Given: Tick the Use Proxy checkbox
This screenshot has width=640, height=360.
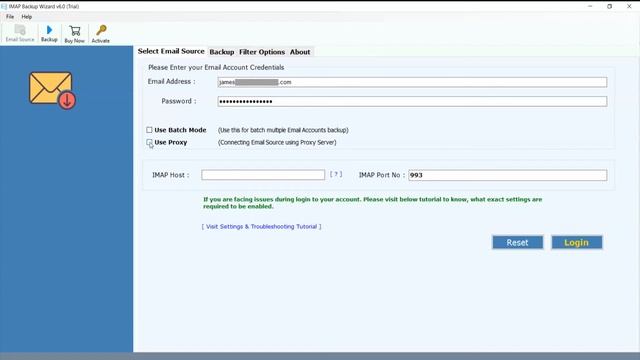Looking at the screenshot, I should click(x=149, y=142).
